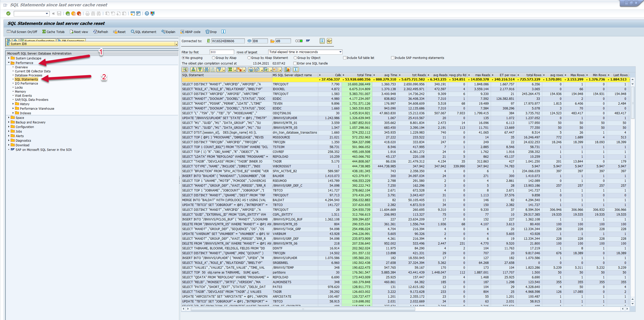Click the ALV details magnifier icon
The image size is (644, 320).
point(185,70)
